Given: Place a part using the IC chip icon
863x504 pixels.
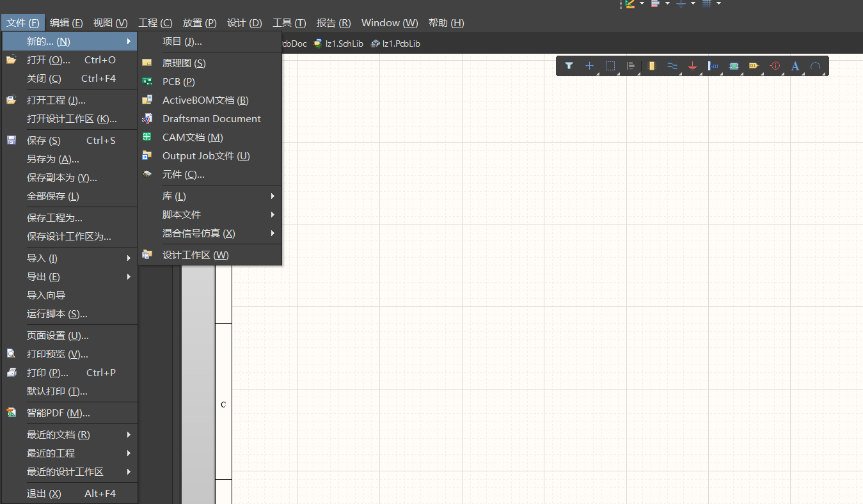Looking at the screenshot, I should 651,66.
